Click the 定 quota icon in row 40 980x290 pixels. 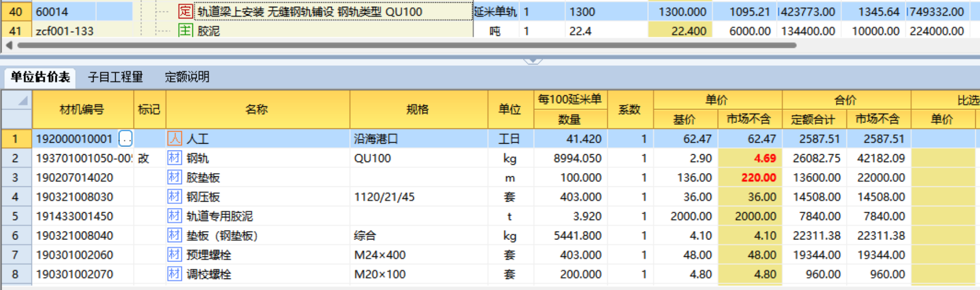[185, 11]
